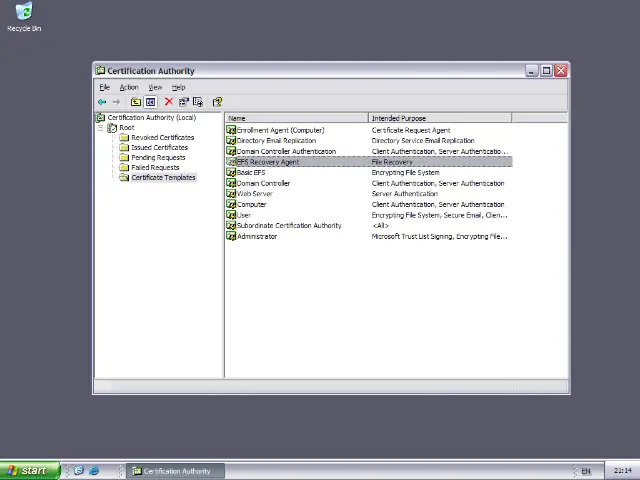Select 'Certification Authority (Local)' tree label
640x480 pixels.
click(152, 118)
